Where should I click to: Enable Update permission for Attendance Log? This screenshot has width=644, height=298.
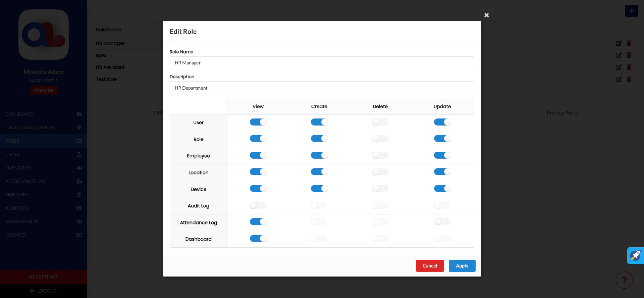[442, 222]
